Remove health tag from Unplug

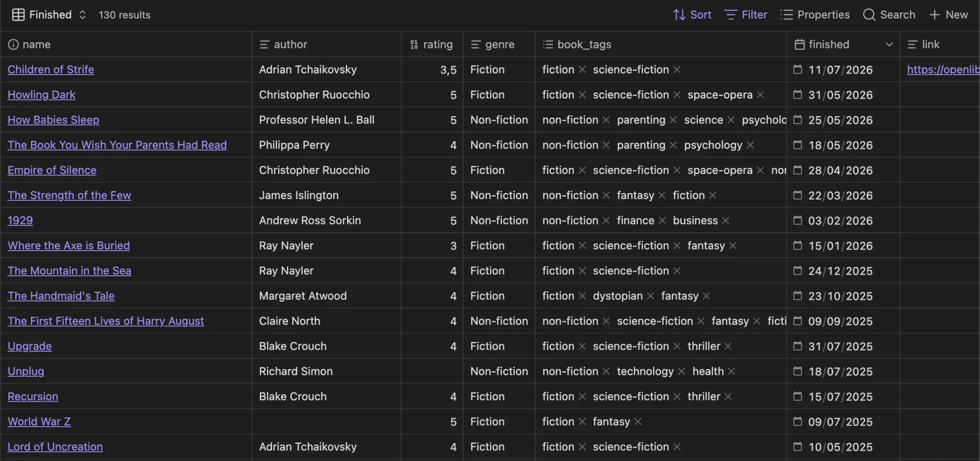(x=732, y=371)
